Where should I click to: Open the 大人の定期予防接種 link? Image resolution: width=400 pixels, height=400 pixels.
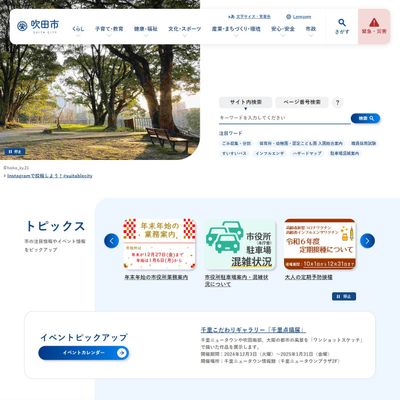(309, 277)
